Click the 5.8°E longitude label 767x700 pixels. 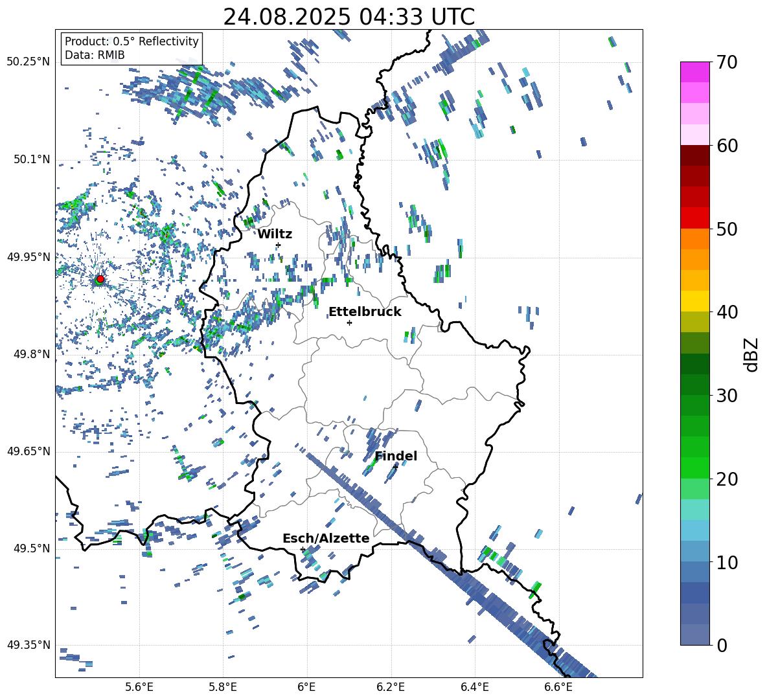pyautogui.click(x=223, y=687)
